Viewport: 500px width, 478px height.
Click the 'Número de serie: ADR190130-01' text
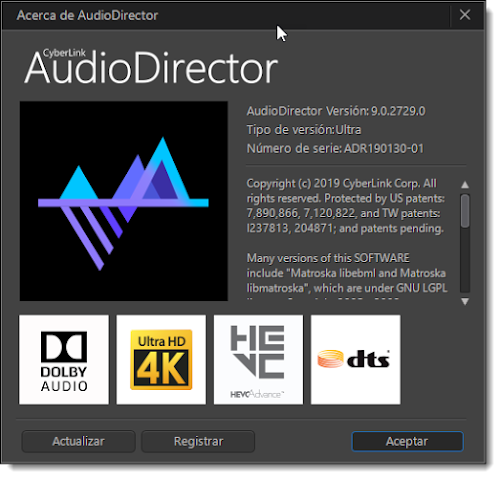335,148
